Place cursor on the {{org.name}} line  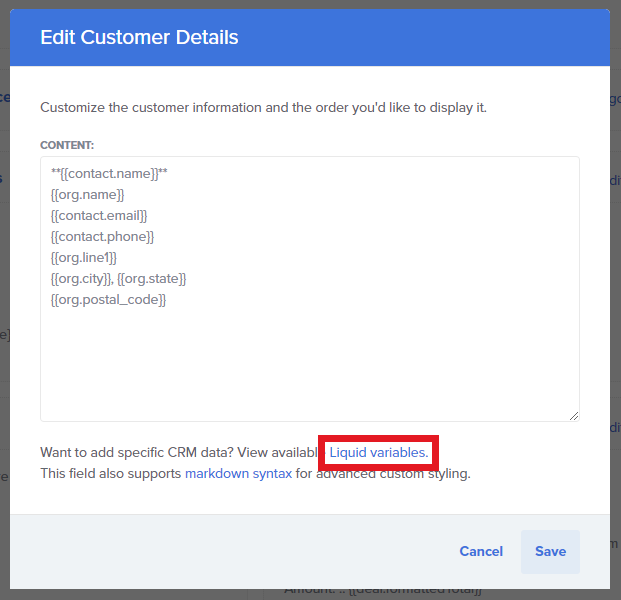87,194
